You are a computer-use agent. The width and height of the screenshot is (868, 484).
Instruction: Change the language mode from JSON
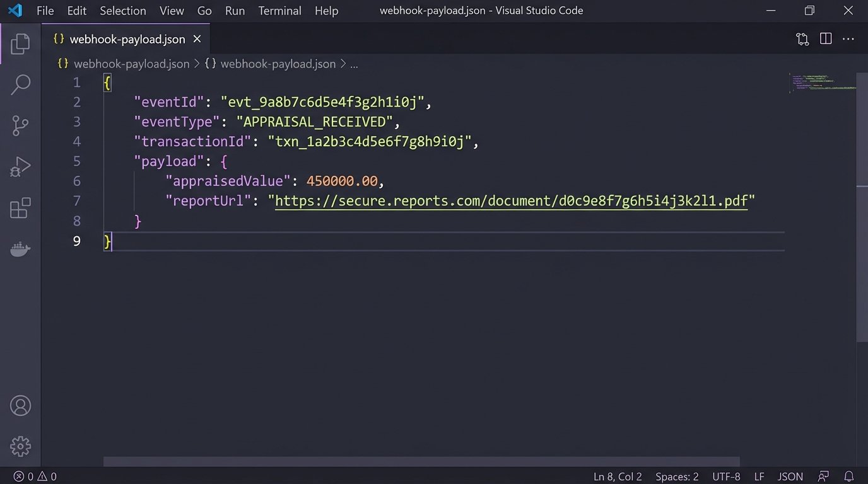790,476
